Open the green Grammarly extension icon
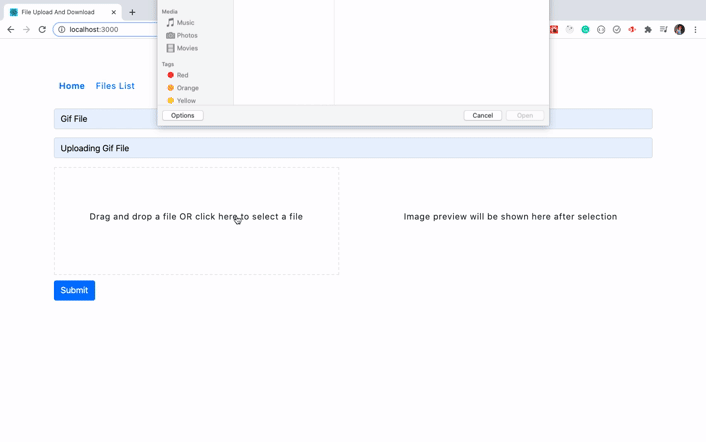The width and height of the screenshot is (706, 442). [585, 30]
